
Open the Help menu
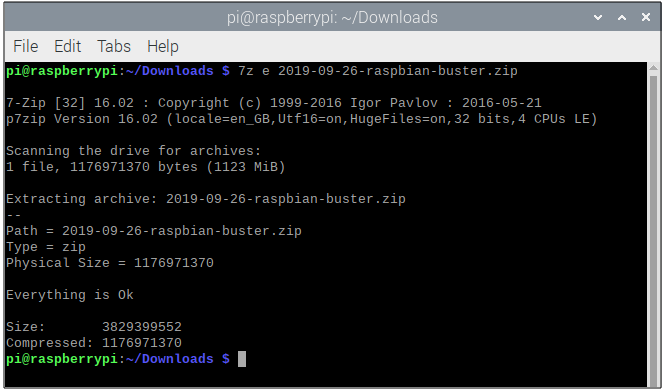click(163, 47)
